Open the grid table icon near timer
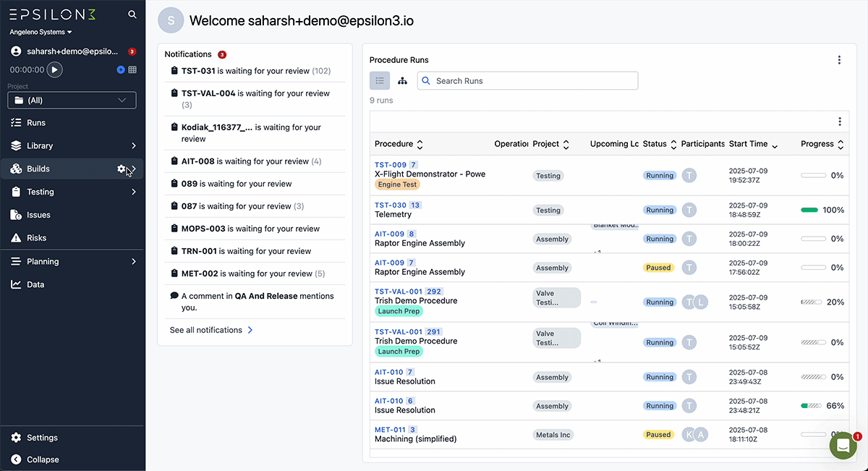Screen dimensions: 868x471 click(x=132, y=69)
